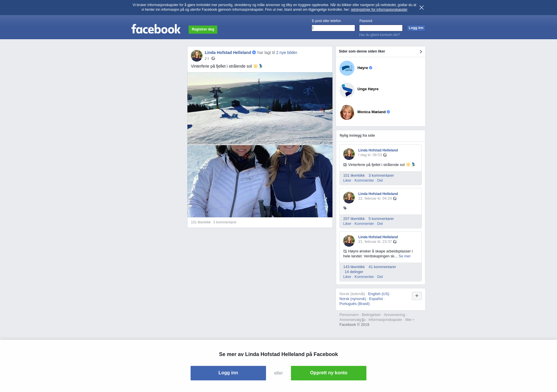This screenshot has height=392, width=557.
Task: Click avatar on 21. februar post
Action: click(349, 241)
